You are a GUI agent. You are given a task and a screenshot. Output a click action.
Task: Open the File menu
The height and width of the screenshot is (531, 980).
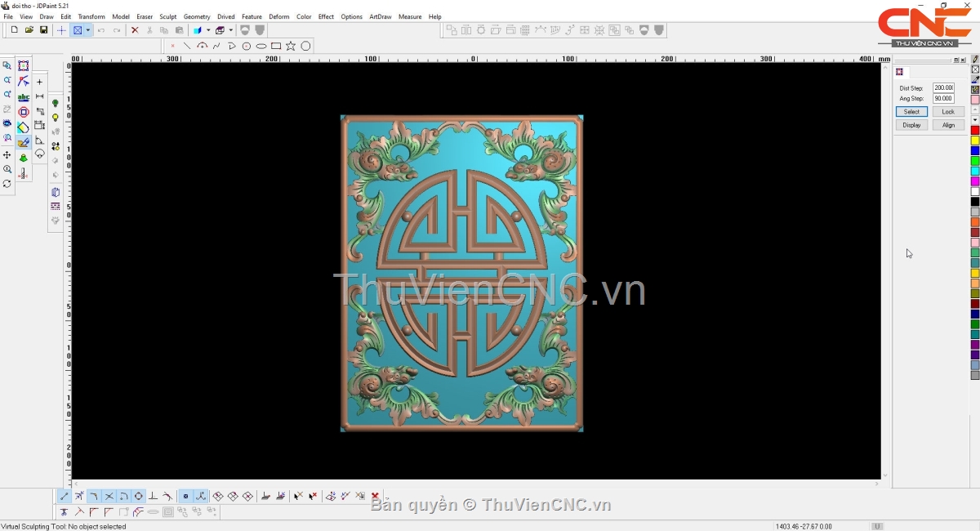point(8,16)
